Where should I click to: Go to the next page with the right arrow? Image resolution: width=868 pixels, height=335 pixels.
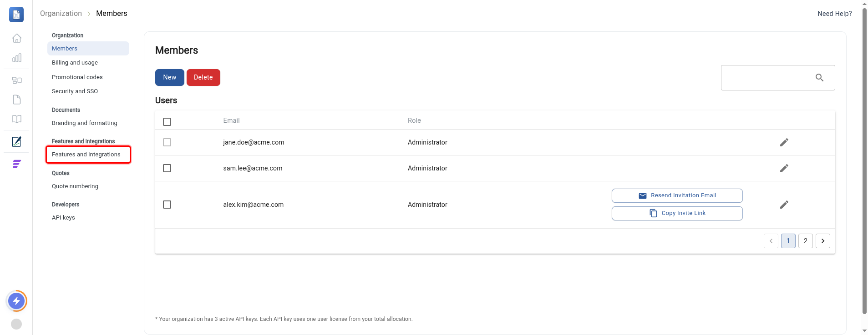[823, 241]
